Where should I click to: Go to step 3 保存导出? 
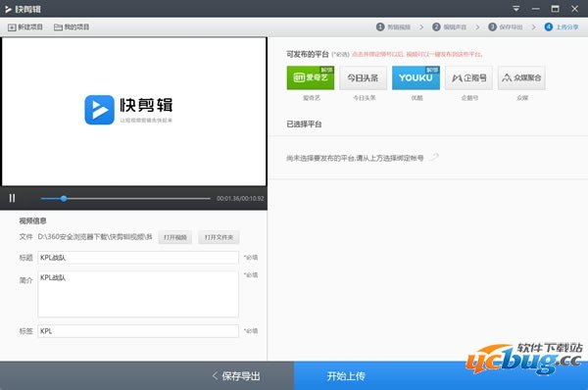[505, 27]
